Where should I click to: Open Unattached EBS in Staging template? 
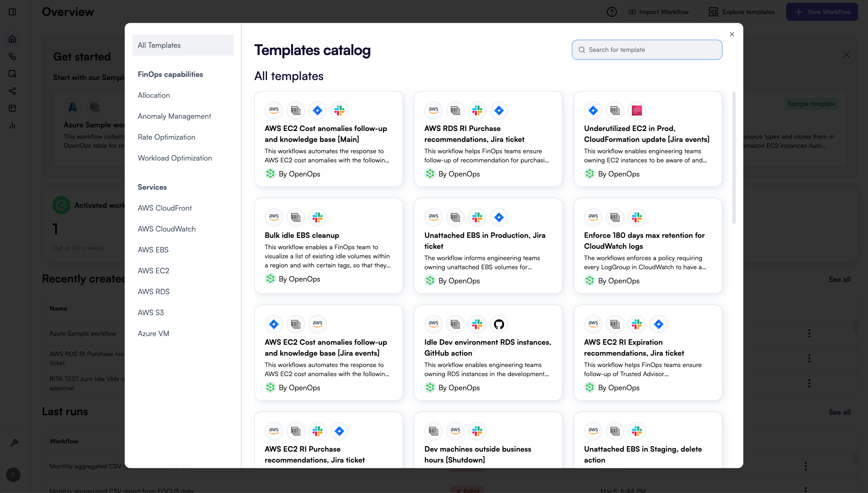tap(648, 440)
